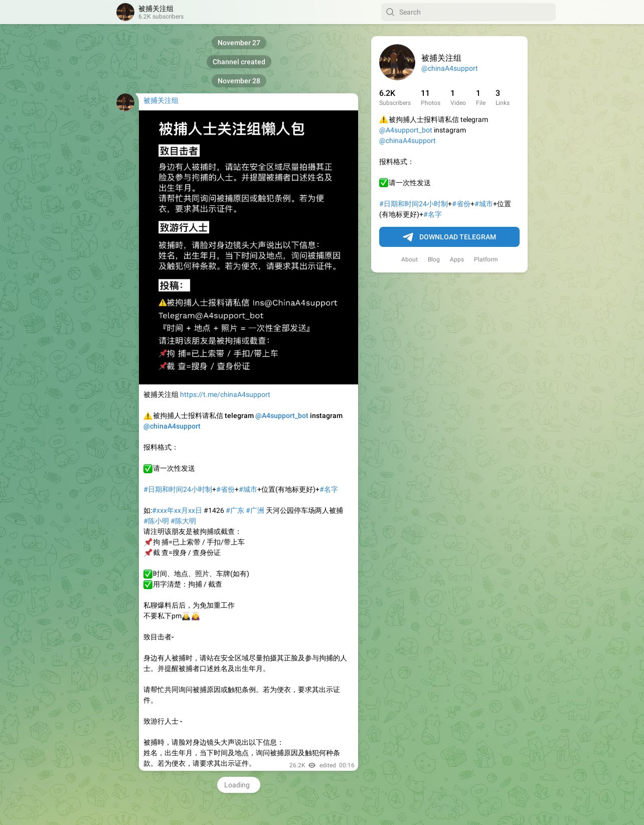This screenshot has height=825, width=644.
Task: Select hashtag #日期和时间24小时制 in the post
Action: (178, 489)
